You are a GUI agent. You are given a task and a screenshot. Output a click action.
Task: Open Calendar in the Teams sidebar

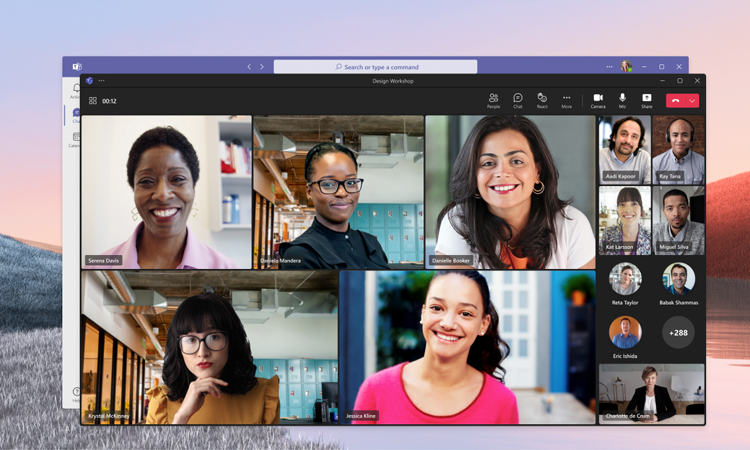click(76, 139)
